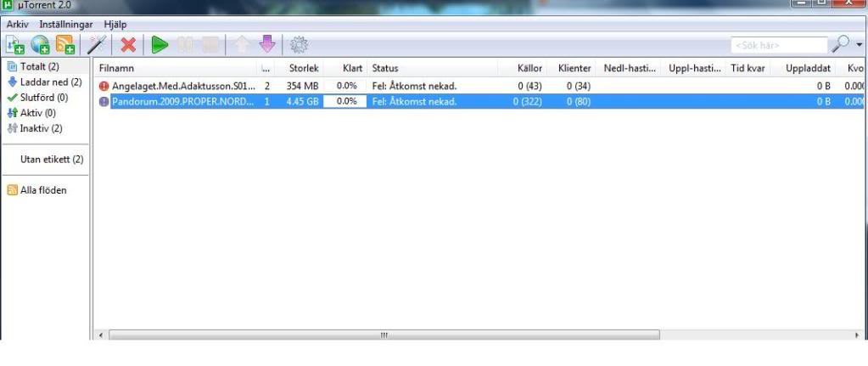Click Add Torrent from URL globe icon
This screenshot has height=366, width=868.
[41, 45]
